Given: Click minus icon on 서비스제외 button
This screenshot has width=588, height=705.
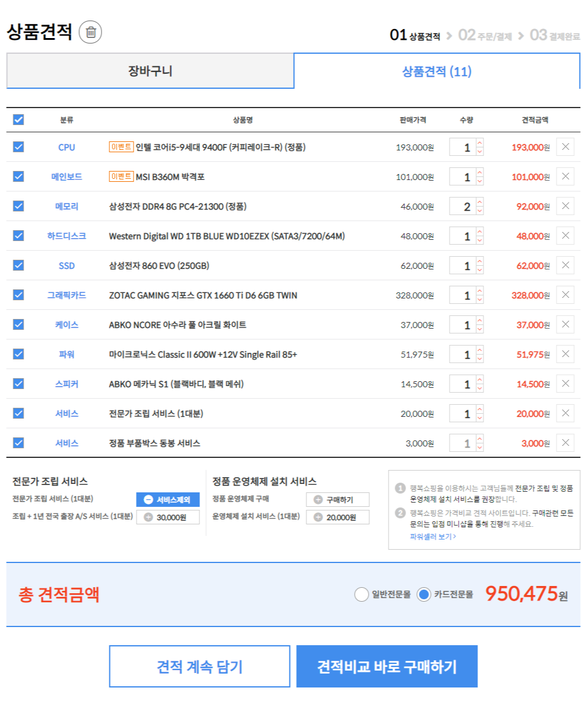Looking at the screenshot, I should [149, 500].
